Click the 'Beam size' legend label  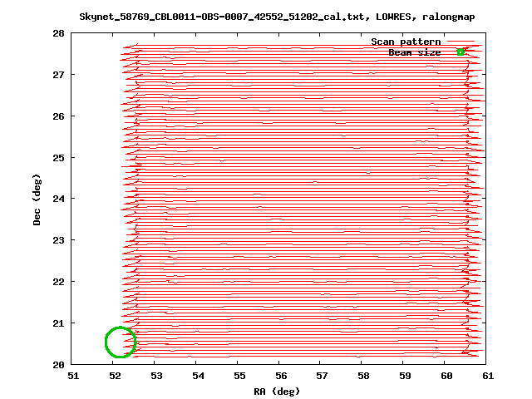click(x=415, y=52)
